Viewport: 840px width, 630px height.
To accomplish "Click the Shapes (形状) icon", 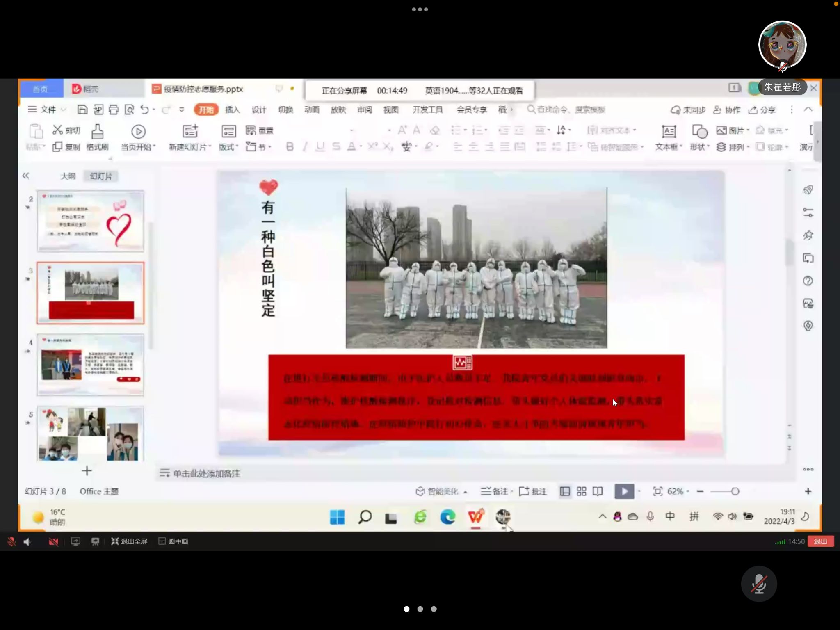I will [699, 132].
